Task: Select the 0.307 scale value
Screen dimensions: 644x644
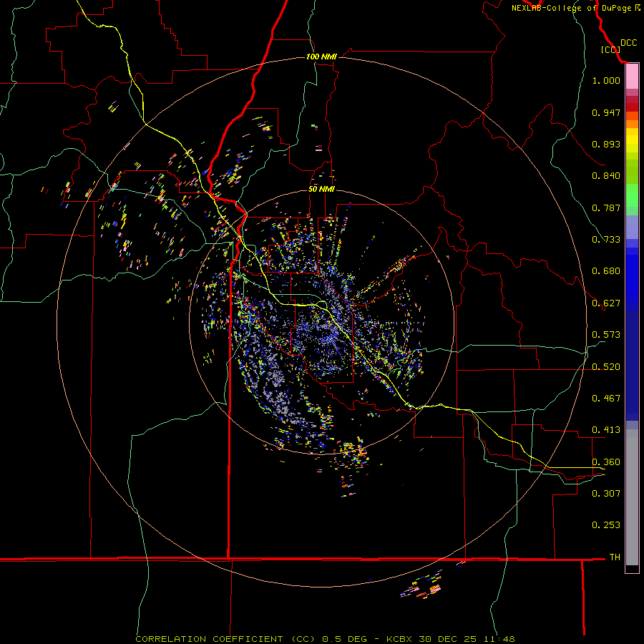Action: [x=606, y=494]
